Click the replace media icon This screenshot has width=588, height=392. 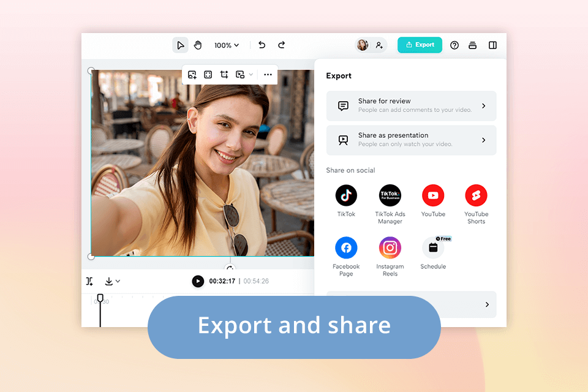click(x=240, y=75)
